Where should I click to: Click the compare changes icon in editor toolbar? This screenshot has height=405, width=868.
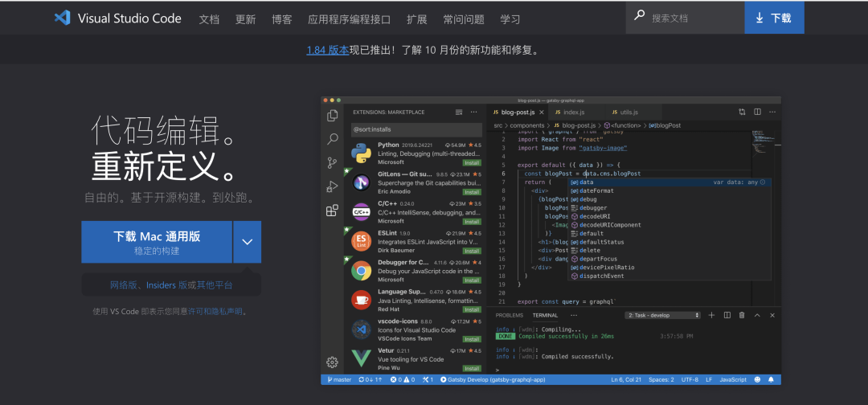[x=742, y=112]
